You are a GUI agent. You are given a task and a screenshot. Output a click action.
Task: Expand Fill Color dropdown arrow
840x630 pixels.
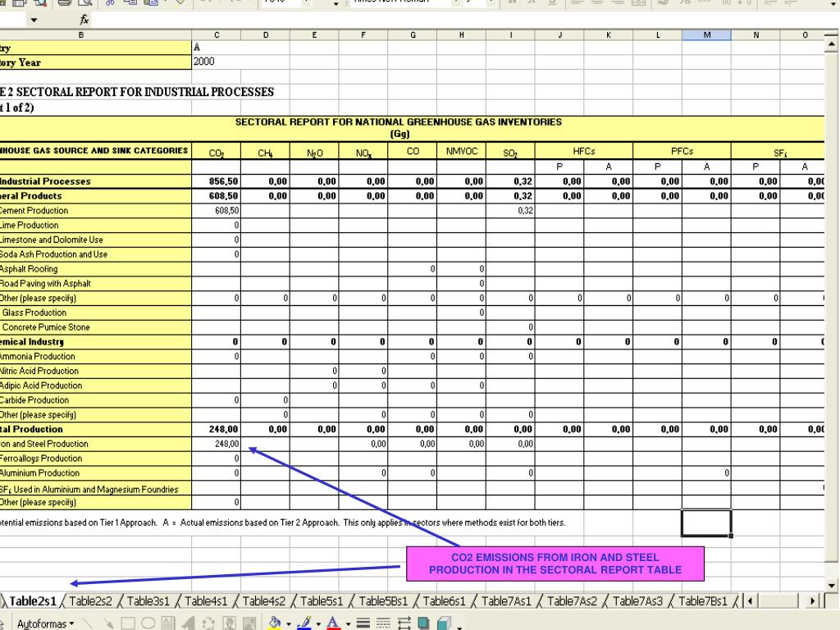coord(288,624)
